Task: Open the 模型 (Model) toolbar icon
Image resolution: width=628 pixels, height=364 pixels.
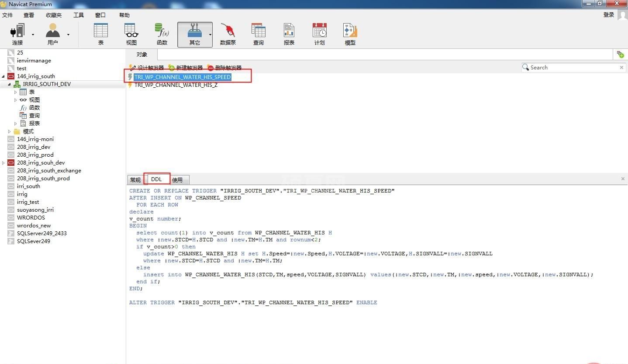Action: pos(350,34)
